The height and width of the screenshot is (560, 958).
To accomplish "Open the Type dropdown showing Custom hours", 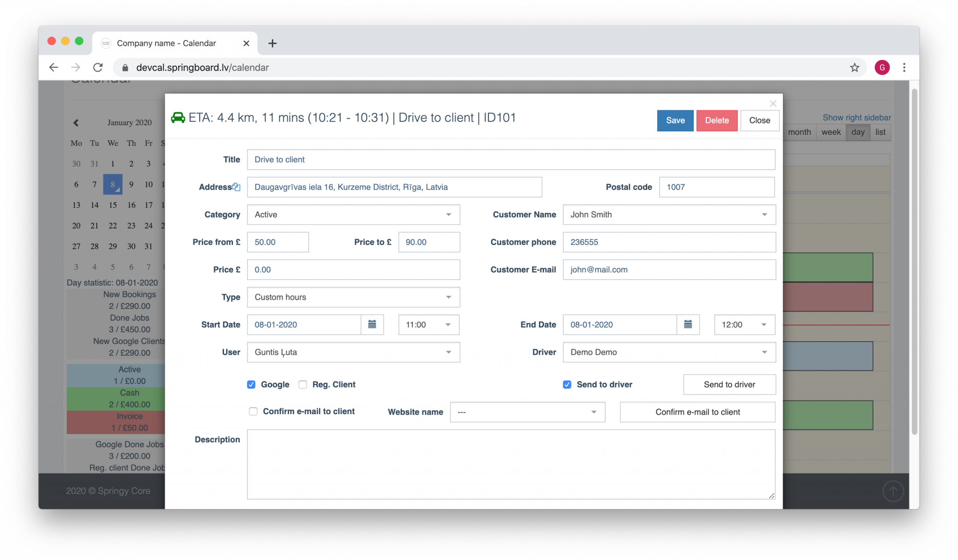I will click(x=353, y=297).
